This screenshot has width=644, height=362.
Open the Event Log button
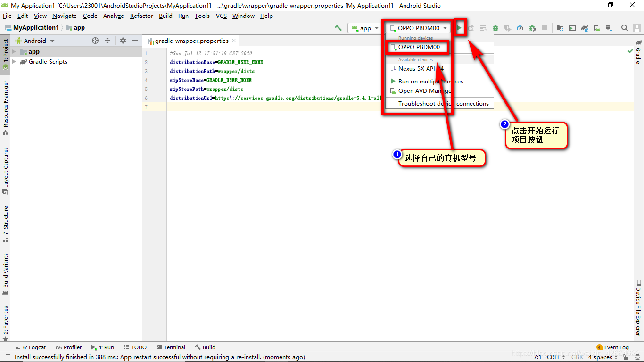613,347
